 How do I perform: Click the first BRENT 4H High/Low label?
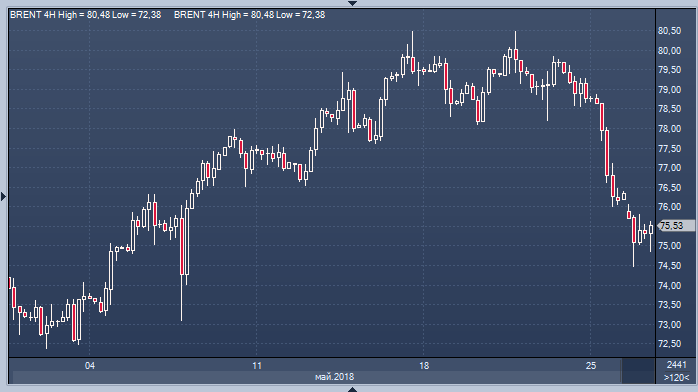click(x=85, y=15)
